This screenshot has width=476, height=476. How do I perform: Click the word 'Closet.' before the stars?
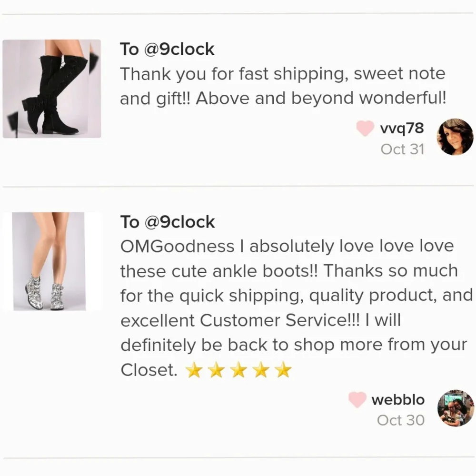tap(149, 370)
